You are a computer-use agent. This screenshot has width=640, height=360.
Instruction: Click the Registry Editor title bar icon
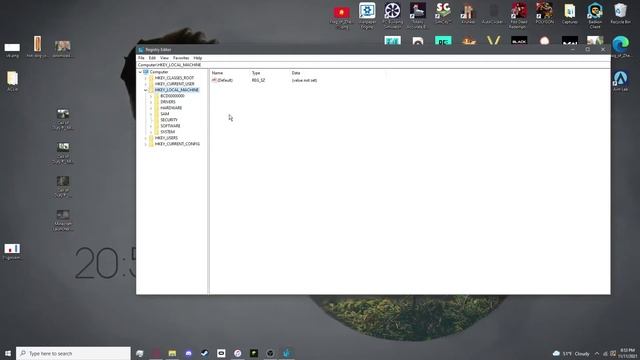pos(141,50)
